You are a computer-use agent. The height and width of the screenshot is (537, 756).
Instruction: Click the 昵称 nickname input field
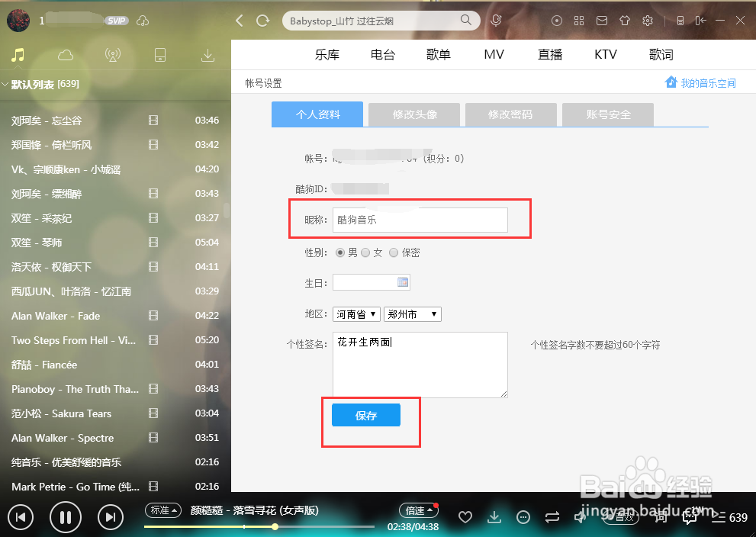(x=420, y=220)
